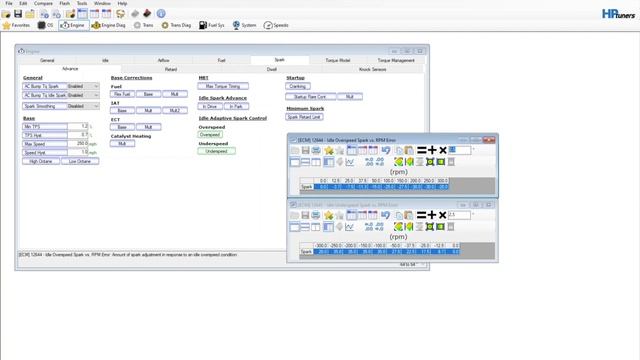The height and width of the screenshot is (360, 640).
Task: Open Flex Fuel correction table
Action: 122,94
